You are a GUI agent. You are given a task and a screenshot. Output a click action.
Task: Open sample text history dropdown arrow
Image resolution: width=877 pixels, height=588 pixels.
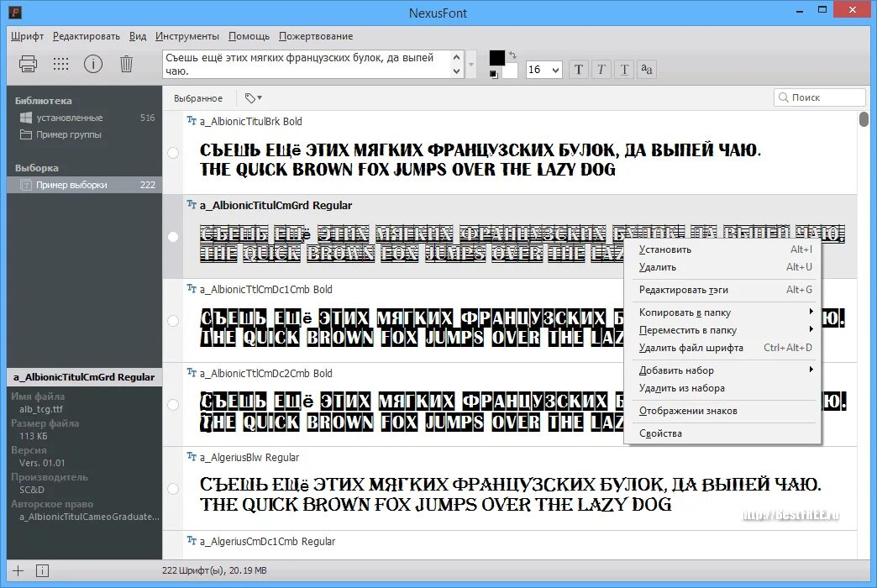click(471, 65)
